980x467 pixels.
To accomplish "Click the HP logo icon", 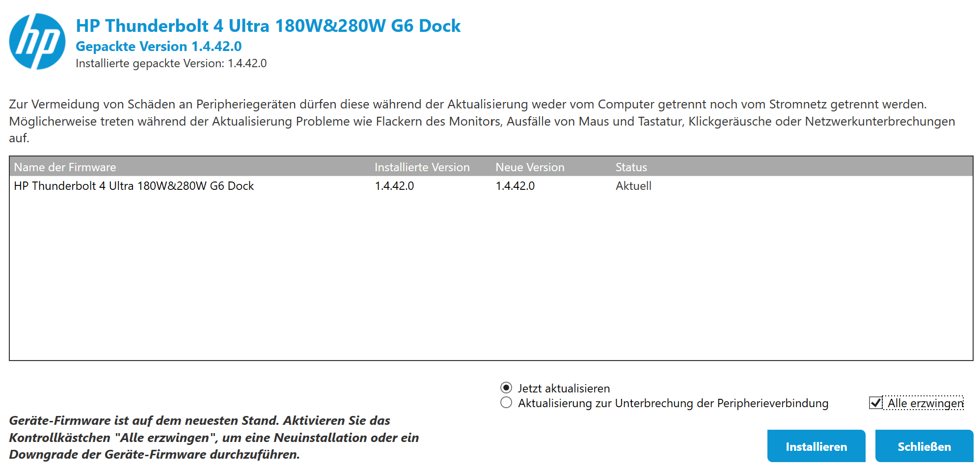I will tap(37, 41).
